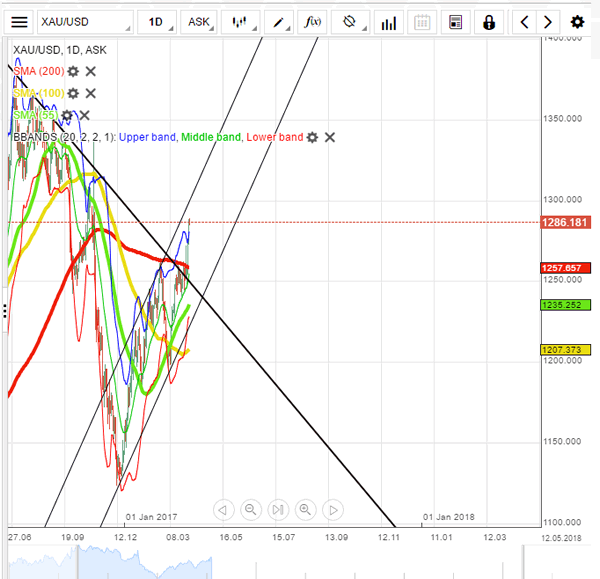
Task: Click the 1286.181 current price tag
Action: [x=565, y=222]
